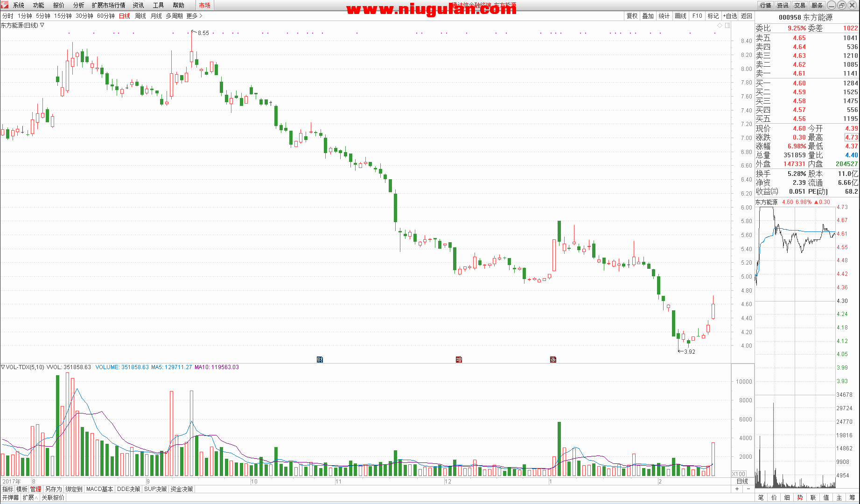Screen dimensions: 860x504
Task: Click the 返回 back button
Action: click(x=747, y=16)
